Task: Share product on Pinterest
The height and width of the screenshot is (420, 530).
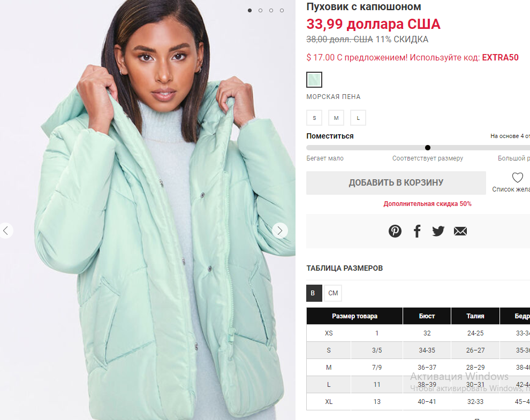Action: point(395,231)
